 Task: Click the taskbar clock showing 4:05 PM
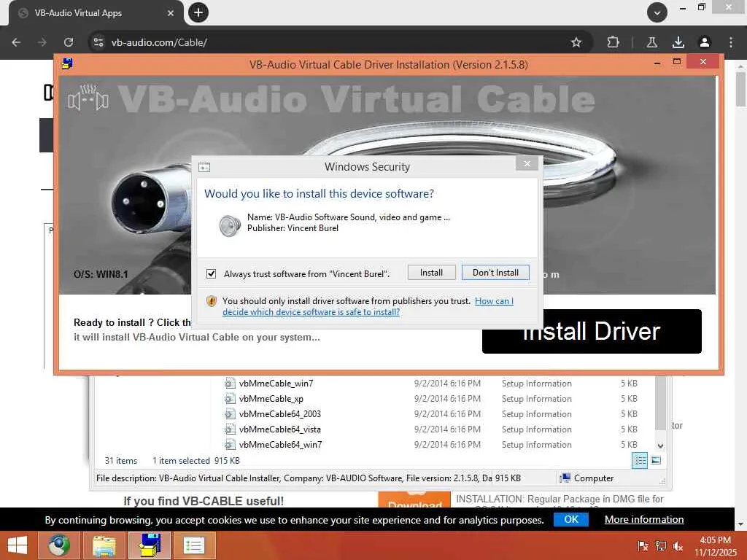pos(716,546)
